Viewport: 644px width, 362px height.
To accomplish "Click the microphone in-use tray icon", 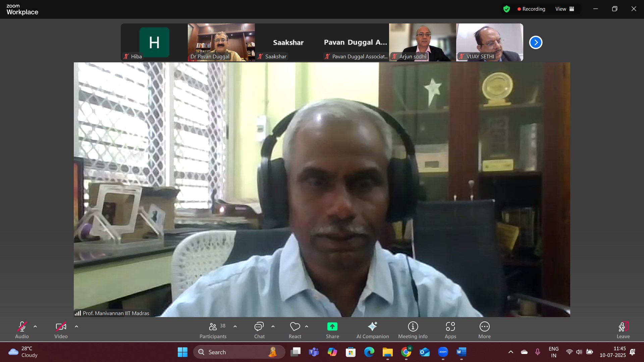I will click(538, 352).
